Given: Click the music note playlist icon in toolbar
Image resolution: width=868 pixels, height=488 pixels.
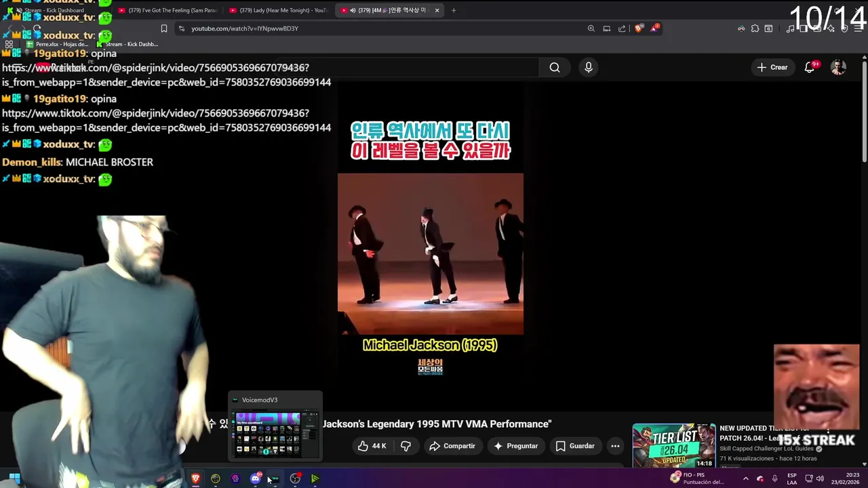Looking at the screenshot, I should point(790,28).
